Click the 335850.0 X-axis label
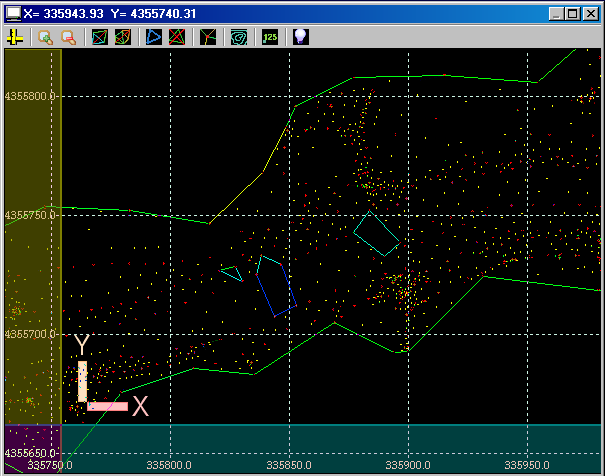This screenshot has width=605, height=476. 289,465
